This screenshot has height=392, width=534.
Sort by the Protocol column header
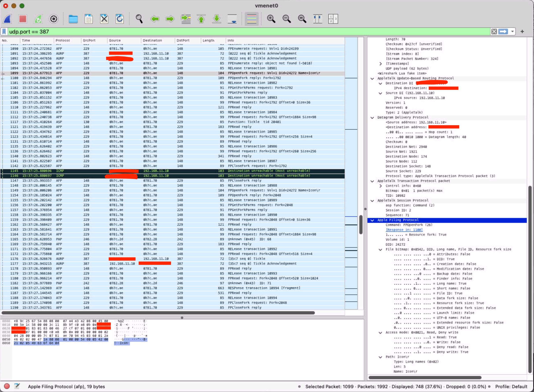pyautogui.click(x=63, y=40)
